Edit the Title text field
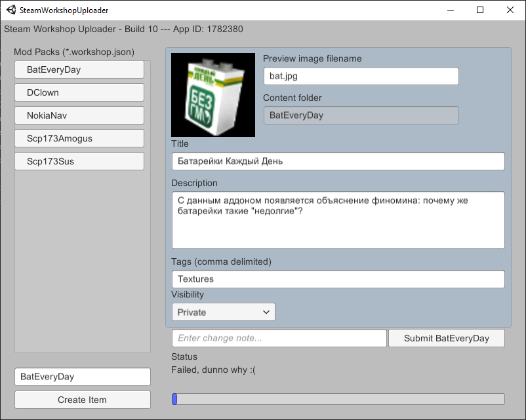The width and height of the screenshot is (526, 420). coord(338,161)
